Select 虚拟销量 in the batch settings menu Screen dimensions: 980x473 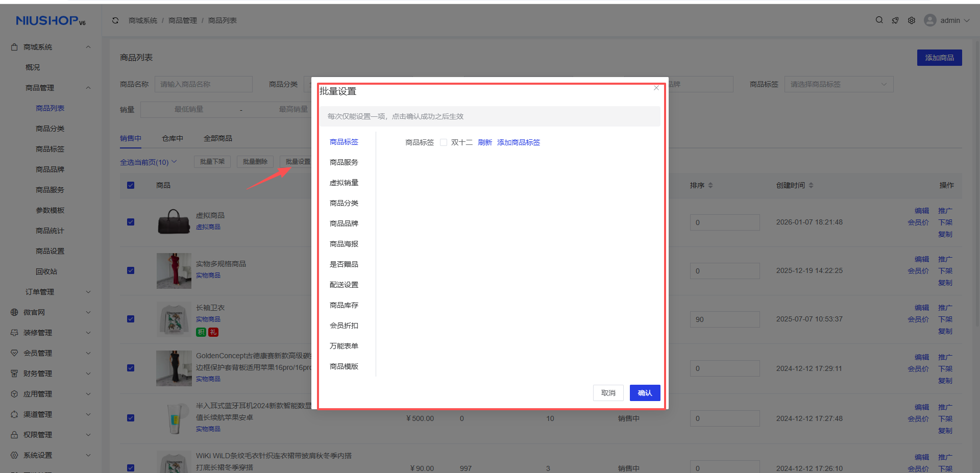click(x=344, y=183)
